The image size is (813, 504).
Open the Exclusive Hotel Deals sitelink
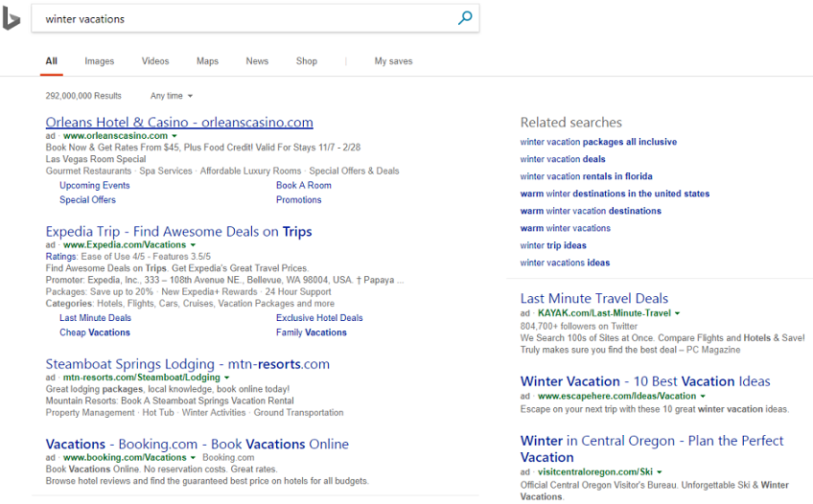[319, 318]
